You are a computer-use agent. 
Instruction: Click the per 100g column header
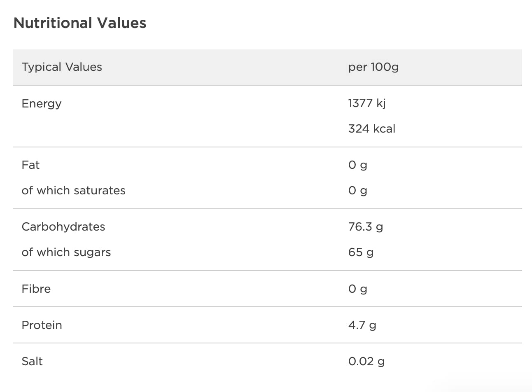pyautogui.click(x=373, y=67)
